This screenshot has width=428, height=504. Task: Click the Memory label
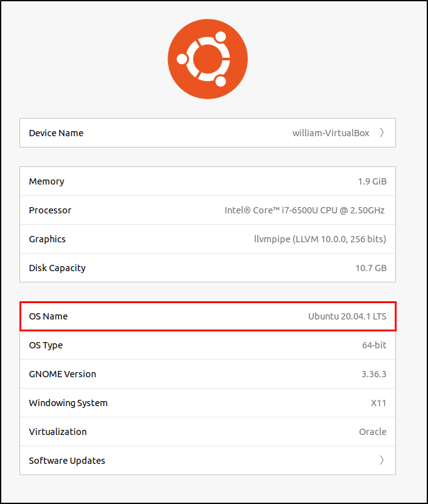[46, 181]
